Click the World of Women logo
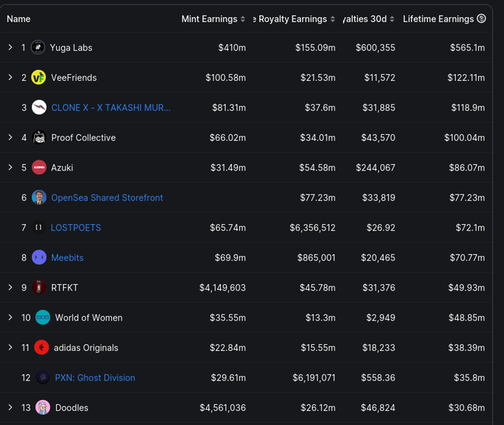The image size is (504, 425). 43,317
